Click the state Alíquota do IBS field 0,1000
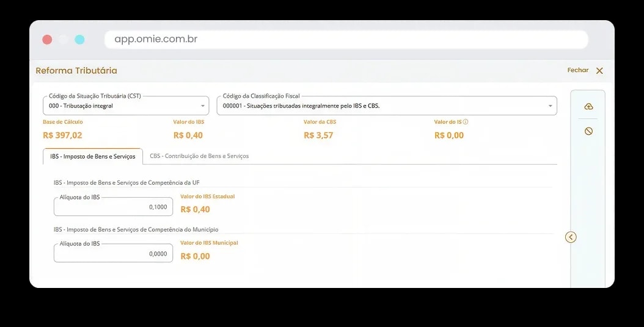Image resolution: width=644 pixels, height=327 pixels. click(114, 206)
